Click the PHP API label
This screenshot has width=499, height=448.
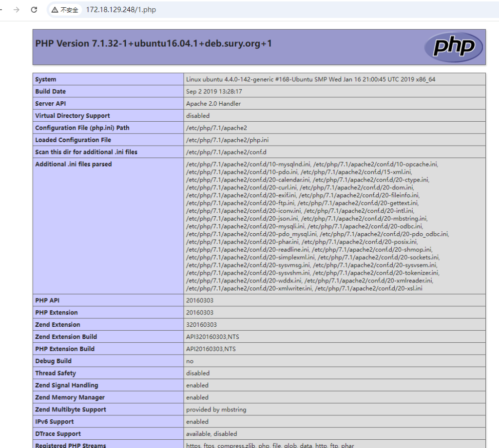point(47,300)
